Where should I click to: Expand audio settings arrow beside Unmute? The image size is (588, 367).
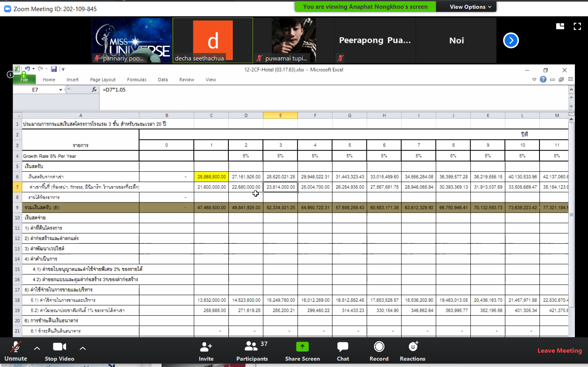click(37, 348)
